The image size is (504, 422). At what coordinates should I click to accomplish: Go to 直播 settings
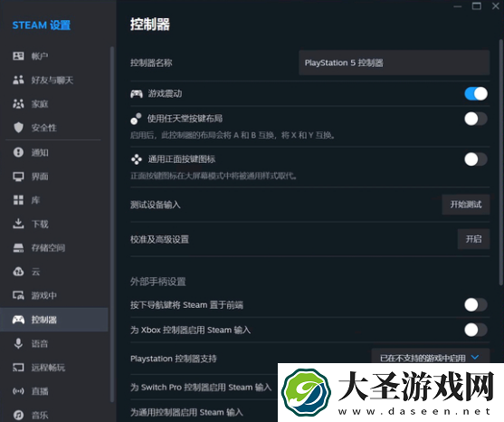point(54,391)
